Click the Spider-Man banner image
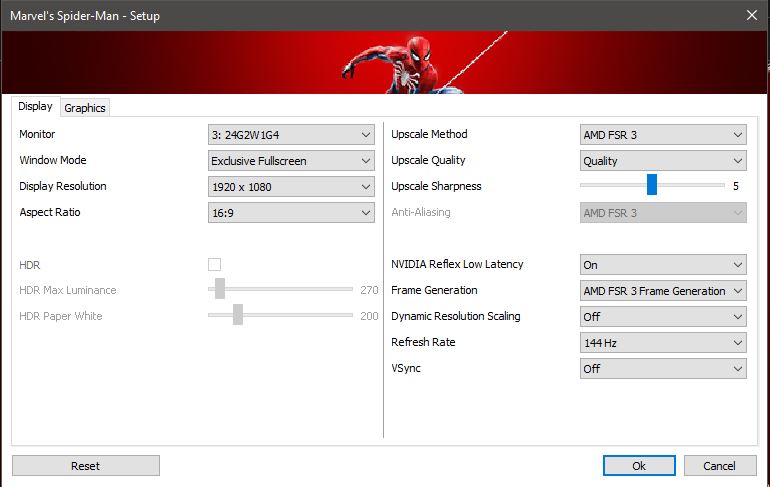This screenshot has height=487, width=770. [x=385, y=62]
